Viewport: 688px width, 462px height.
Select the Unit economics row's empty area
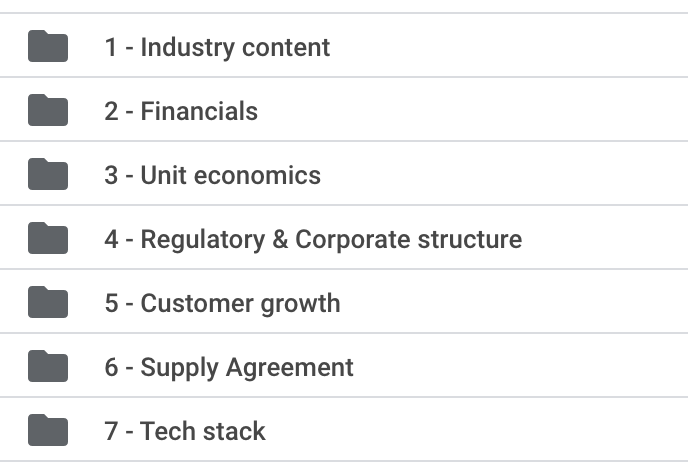click(505, 174)
